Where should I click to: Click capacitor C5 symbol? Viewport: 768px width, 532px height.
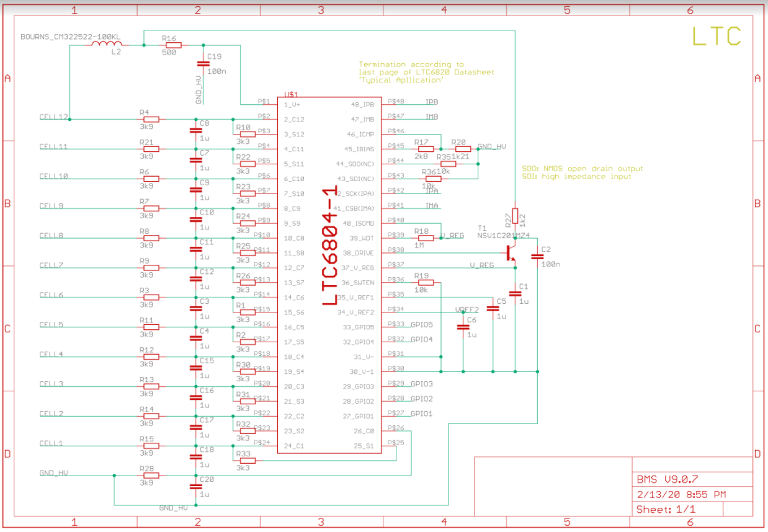point(493,308)
